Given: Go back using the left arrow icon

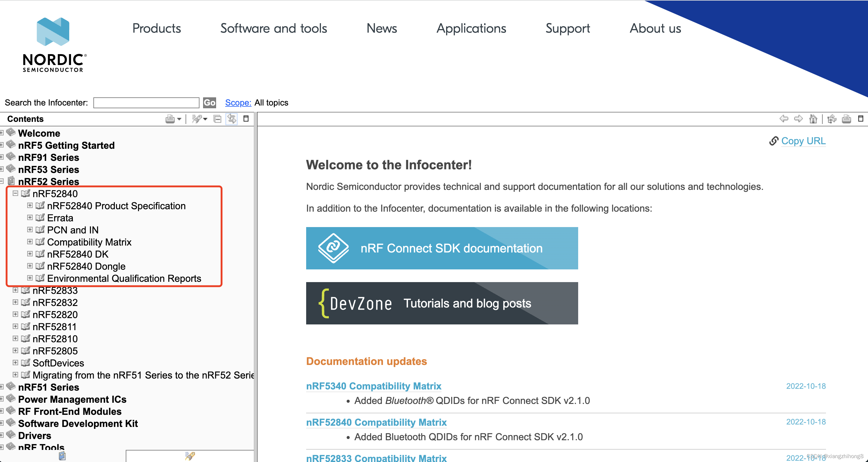Looking at the screenshot, I should 784,119.
